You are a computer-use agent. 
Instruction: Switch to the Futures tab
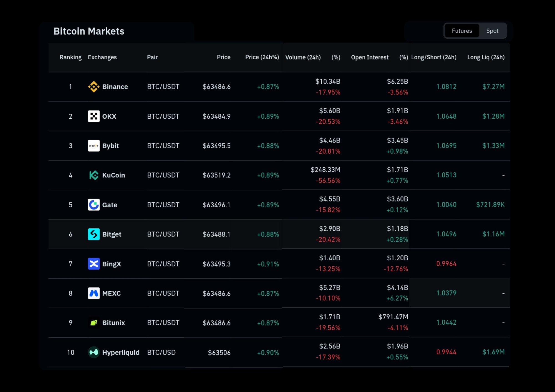tap(462, 31)
